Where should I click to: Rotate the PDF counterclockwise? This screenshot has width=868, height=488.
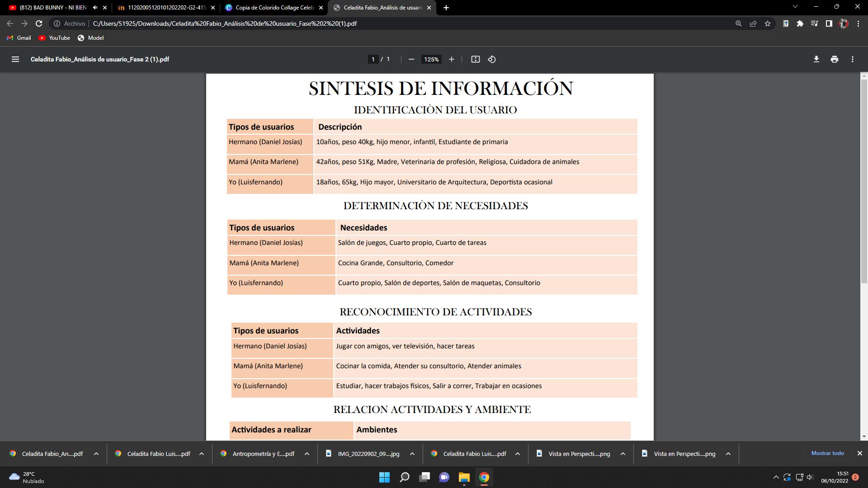point(492,59)
